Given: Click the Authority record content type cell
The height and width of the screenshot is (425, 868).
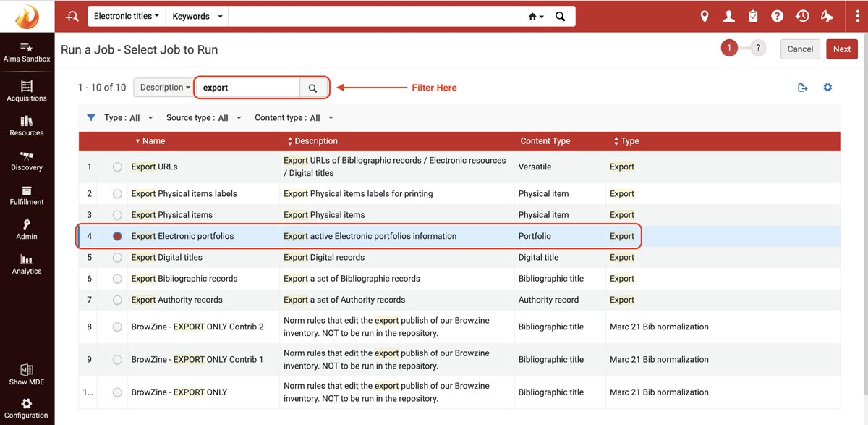Looking at the screenshot, I should [548, 300].
